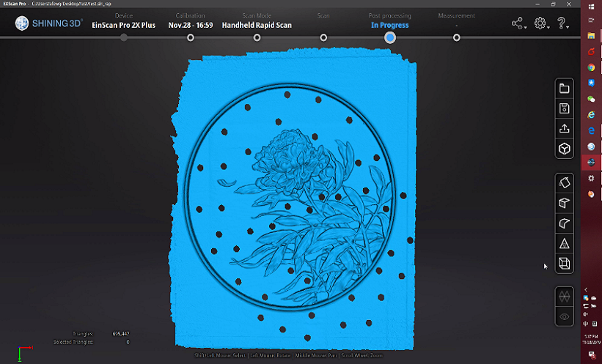Expand hidden system tray icons chevron
The height and width of the screenshot is (364, 602).
(x=586, y=289)
